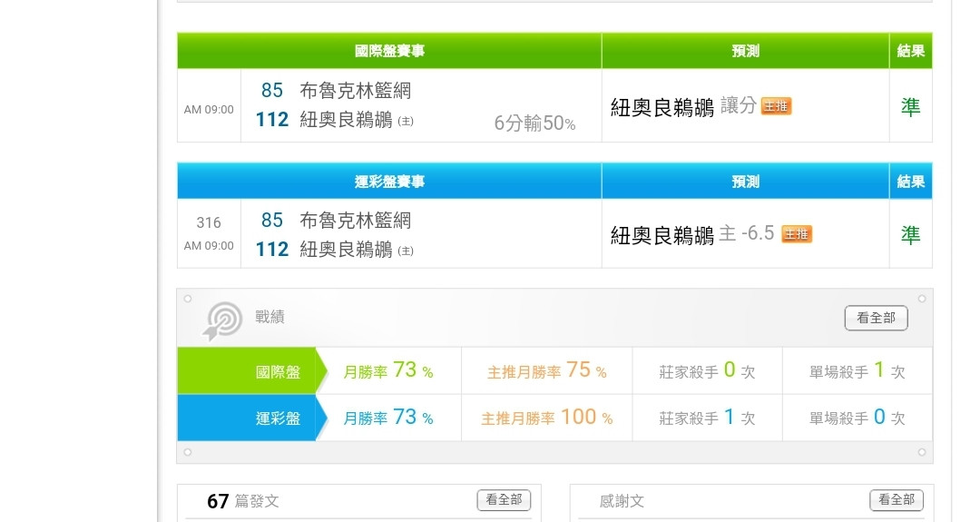Click the orange 主推 badge in 運彩盤 prediction
Viewport: 980px width, 522px height.
pos(797,234)
